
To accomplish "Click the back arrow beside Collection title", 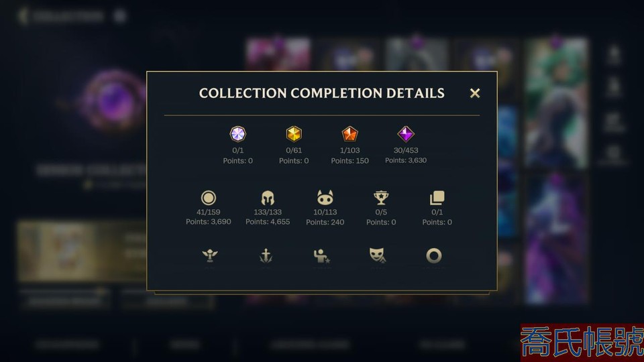I will [x=23, y=16].
